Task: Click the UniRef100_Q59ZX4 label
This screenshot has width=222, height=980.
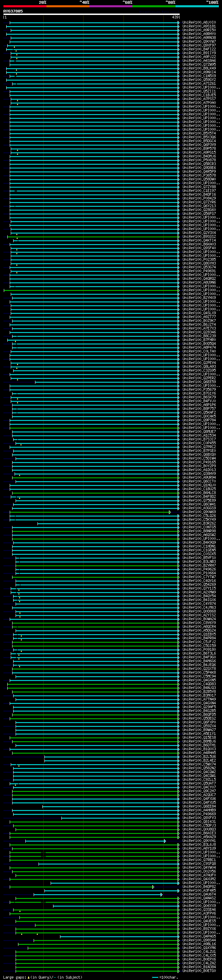Action: point(199,726)
